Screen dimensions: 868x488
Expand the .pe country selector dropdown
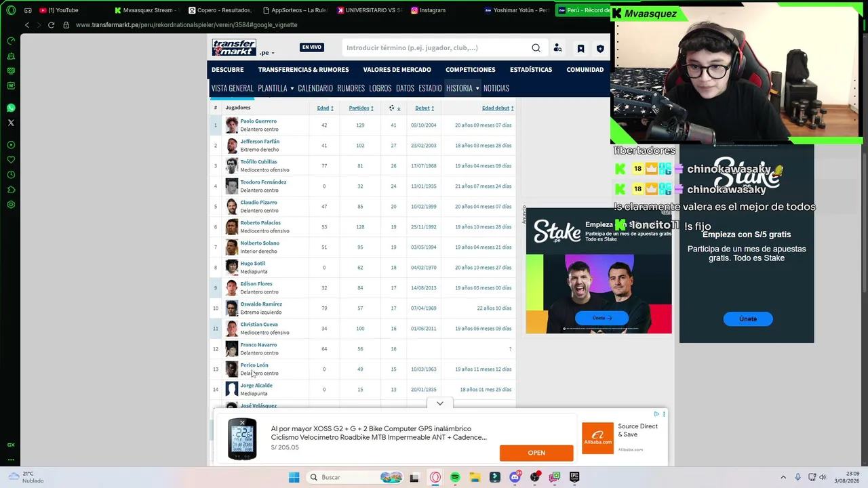(267, 53)
